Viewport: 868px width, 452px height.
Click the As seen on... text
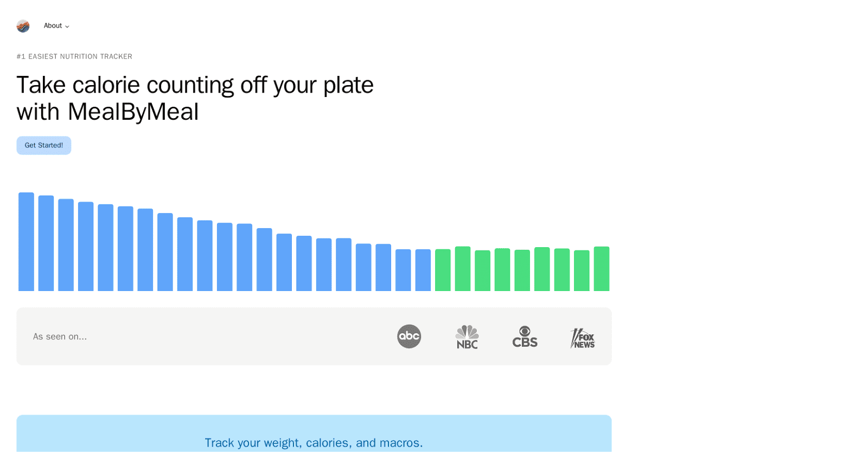point(60,337)
